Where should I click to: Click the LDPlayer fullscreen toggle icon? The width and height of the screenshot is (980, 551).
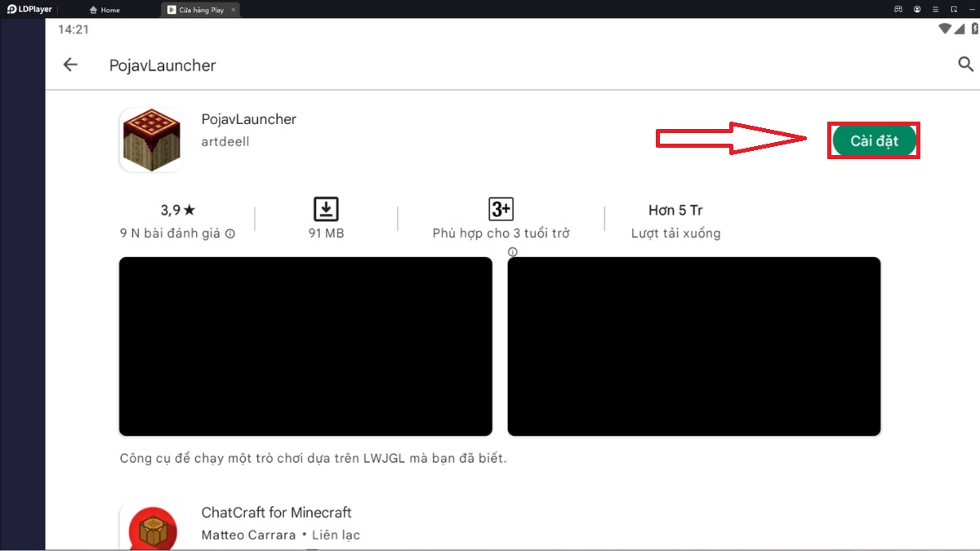tap(952, 9)
